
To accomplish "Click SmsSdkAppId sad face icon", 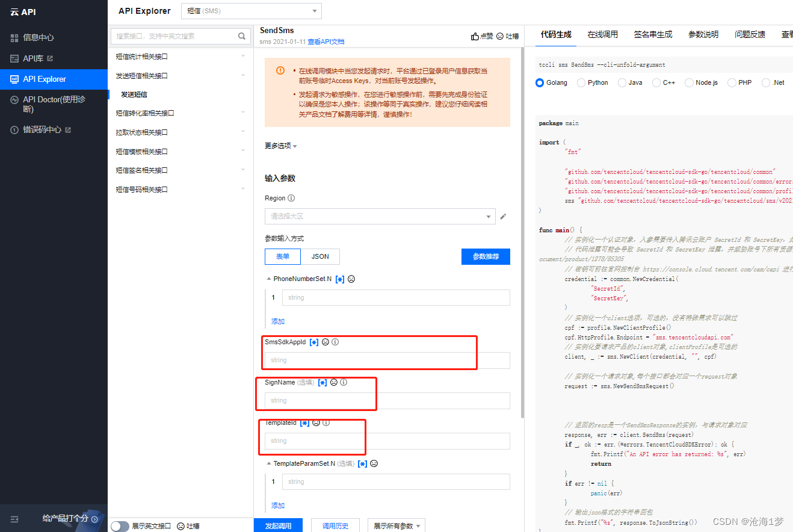I will click(326, 342).
